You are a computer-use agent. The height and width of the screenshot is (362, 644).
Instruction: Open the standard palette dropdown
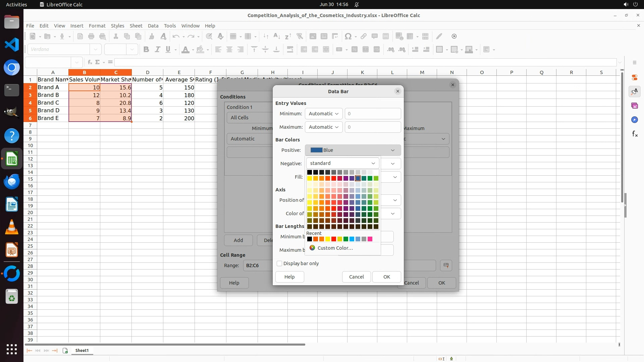[x=342, y=163]
